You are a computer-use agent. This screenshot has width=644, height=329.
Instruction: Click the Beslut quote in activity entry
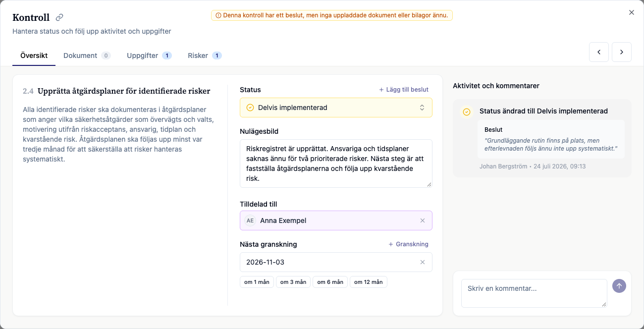pyautogui.click(x=551, y=139)
